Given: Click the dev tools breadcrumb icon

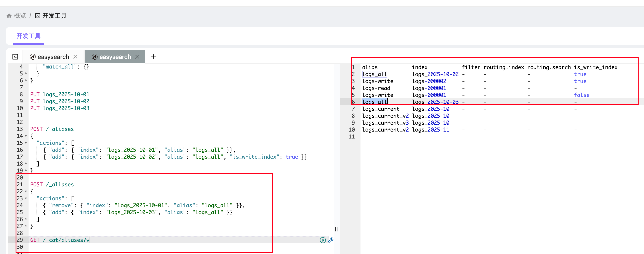Looking at the screenshot, I should tap(37, 16).
